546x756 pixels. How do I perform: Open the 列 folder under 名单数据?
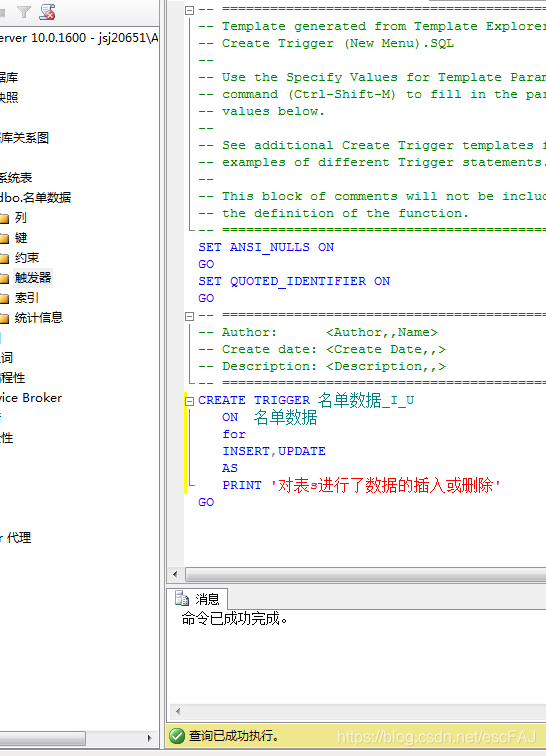tap(20, 217)
